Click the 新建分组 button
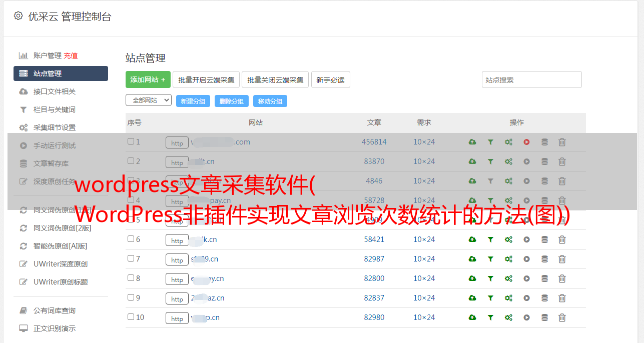The image size is (644, 343). coord(193,101)
